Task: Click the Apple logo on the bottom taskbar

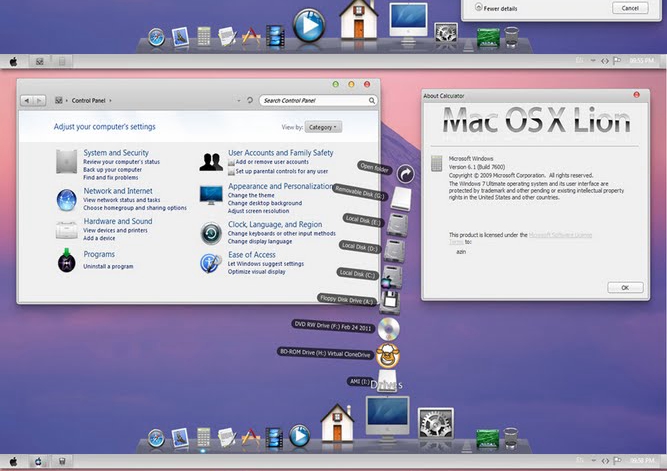Action: tap(14, 462)
